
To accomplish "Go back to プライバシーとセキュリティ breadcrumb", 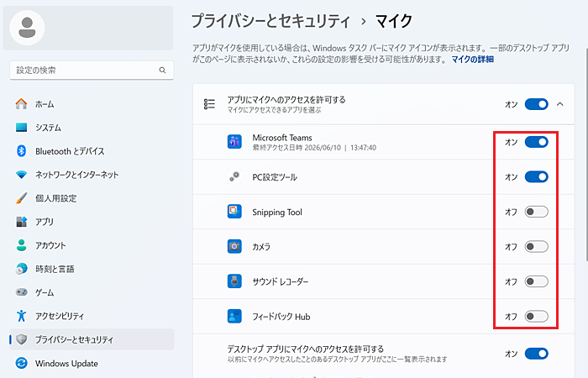I will click(270, 21).
